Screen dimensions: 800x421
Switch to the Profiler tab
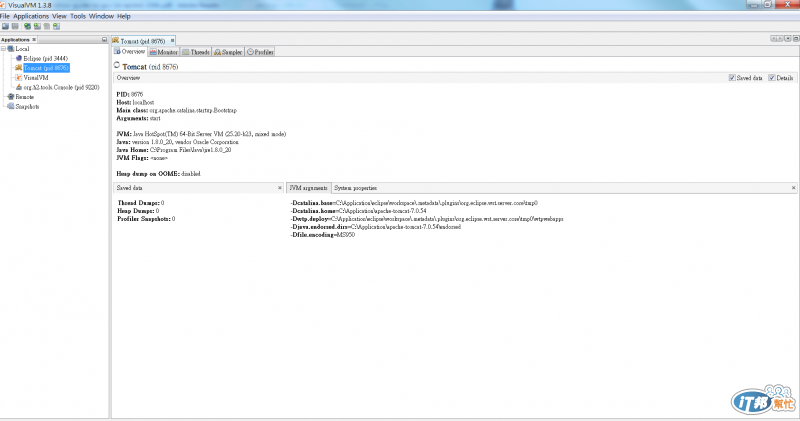tap(260, 52)
